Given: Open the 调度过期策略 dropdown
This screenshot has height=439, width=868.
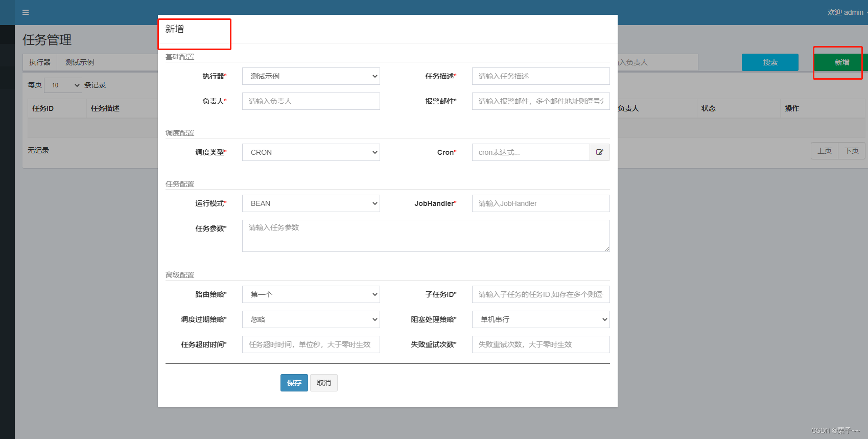Looking at the screenshot, I should [311, 319].
